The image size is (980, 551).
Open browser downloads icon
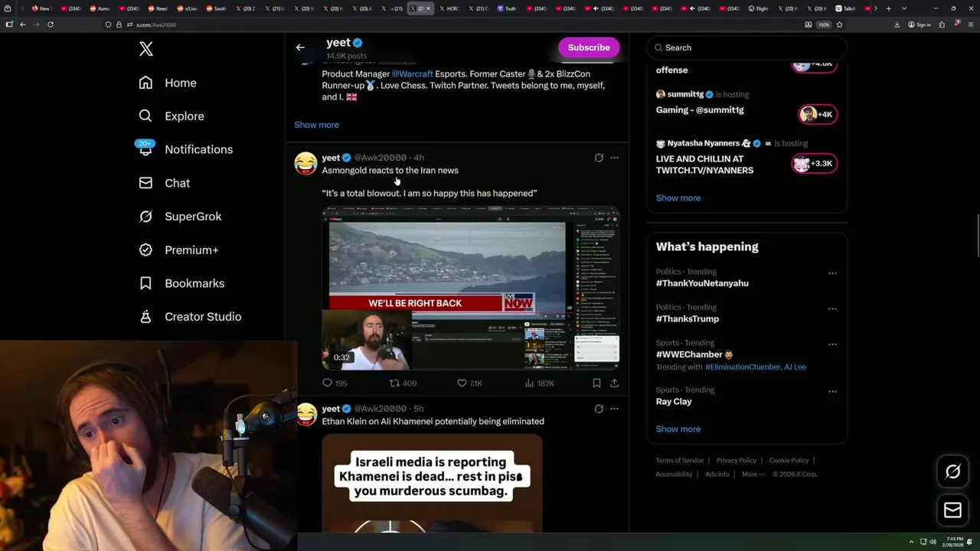click(x=897, y=24)
